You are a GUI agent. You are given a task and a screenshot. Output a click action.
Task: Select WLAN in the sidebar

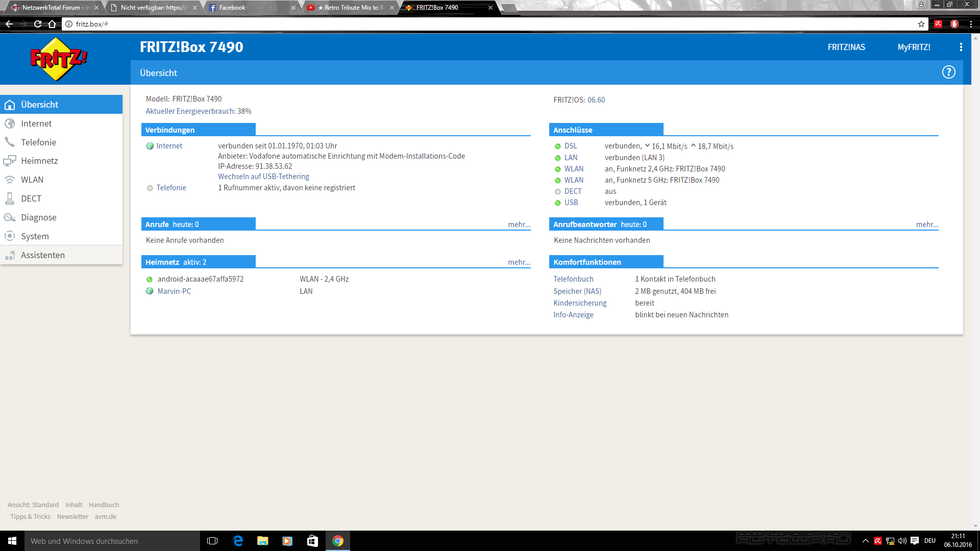(32, 180)
